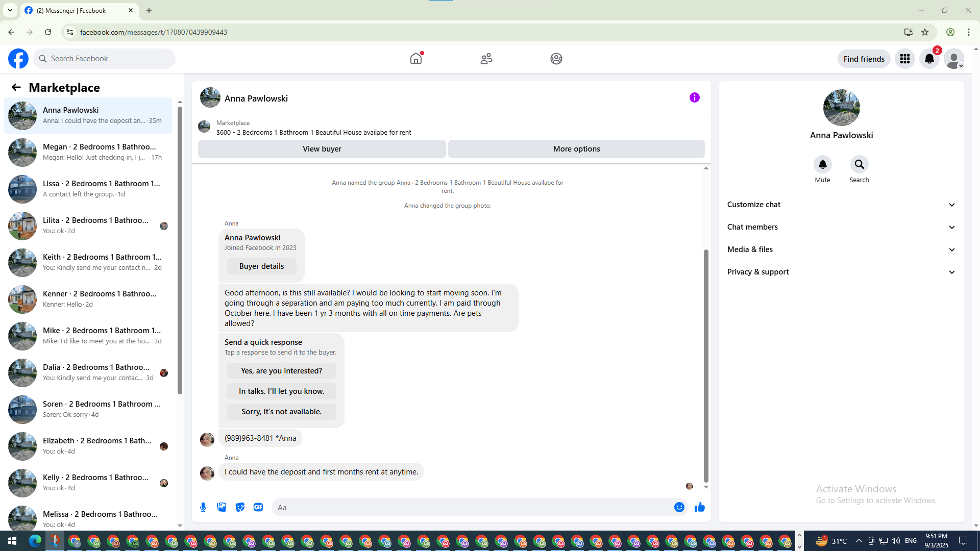Click the conversation list scrollbar

(x=180, y=250)
